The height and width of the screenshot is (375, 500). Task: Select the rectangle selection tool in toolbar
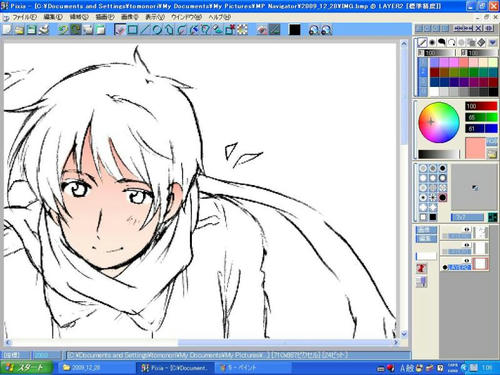coord(132,30)
